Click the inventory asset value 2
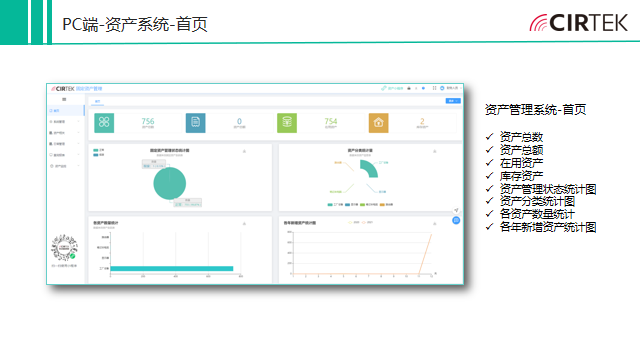The image size is (640, 360). [422, 121]
